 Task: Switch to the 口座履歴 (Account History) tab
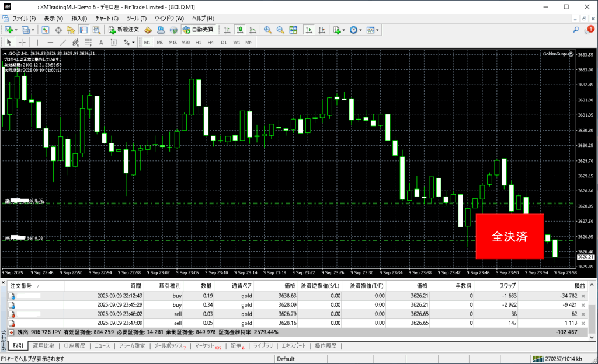74,346
